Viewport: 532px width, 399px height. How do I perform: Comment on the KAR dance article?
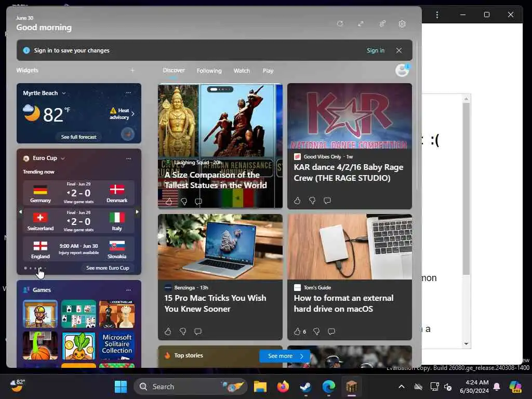(327, 201)
